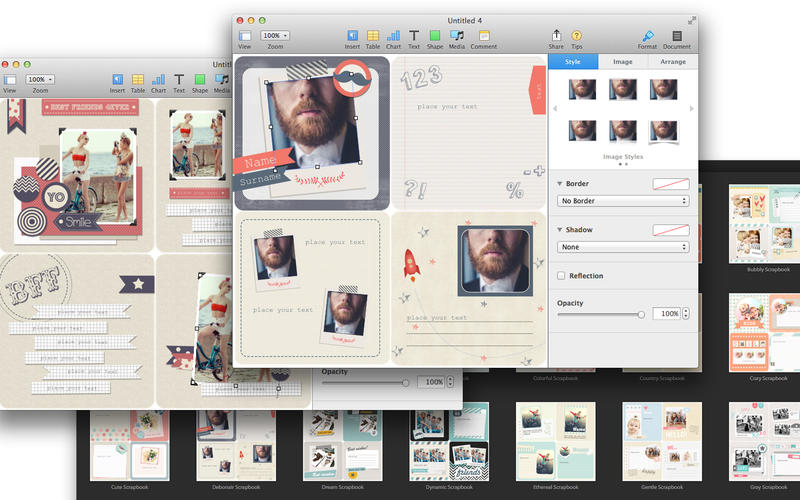Add a Comment from Untitled 4 toolbar

coord(484,35)
